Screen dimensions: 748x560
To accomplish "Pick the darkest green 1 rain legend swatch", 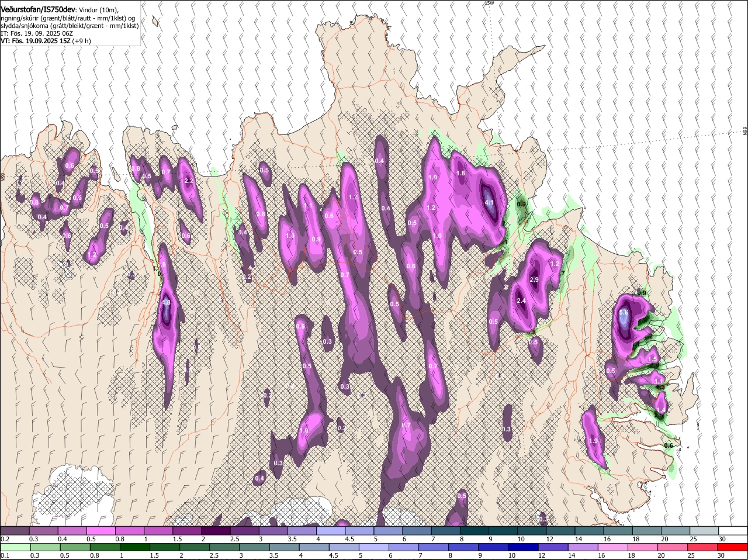I will tap(134, 547).
